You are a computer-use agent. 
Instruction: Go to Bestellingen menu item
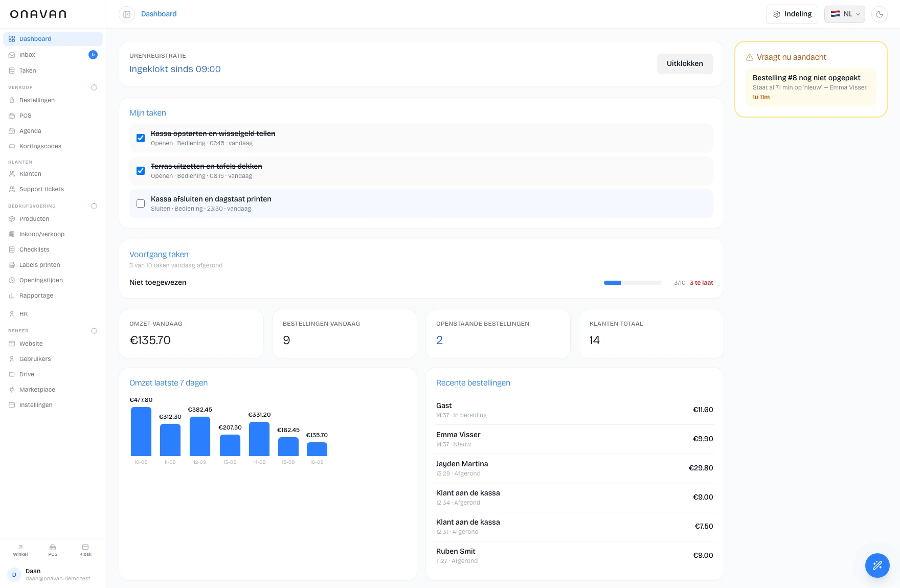coord(53,100)
